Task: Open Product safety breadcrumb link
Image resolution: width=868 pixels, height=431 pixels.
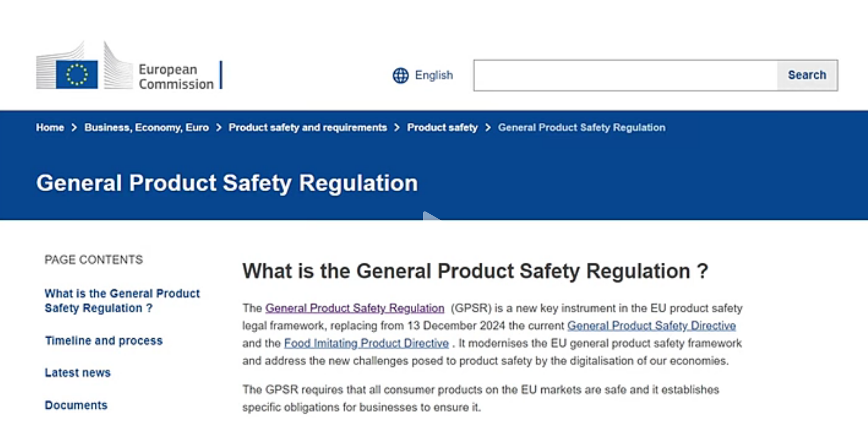Action: tap(442, 128)
